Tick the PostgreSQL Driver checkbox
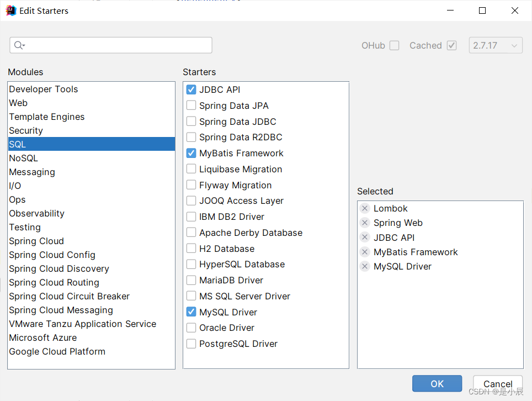This screenshot has height=401, width=532. click(191, 344)
